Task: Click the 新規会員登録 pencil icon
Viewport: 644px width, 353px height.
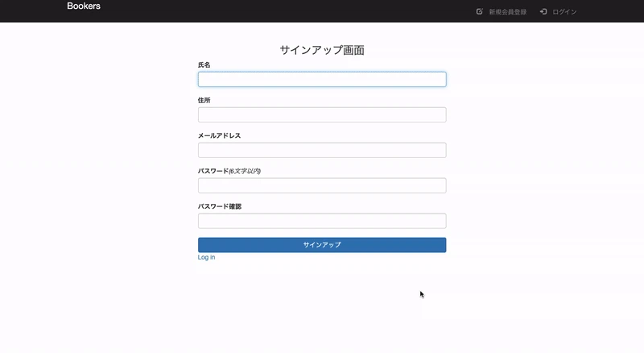Action: point(479,11)
